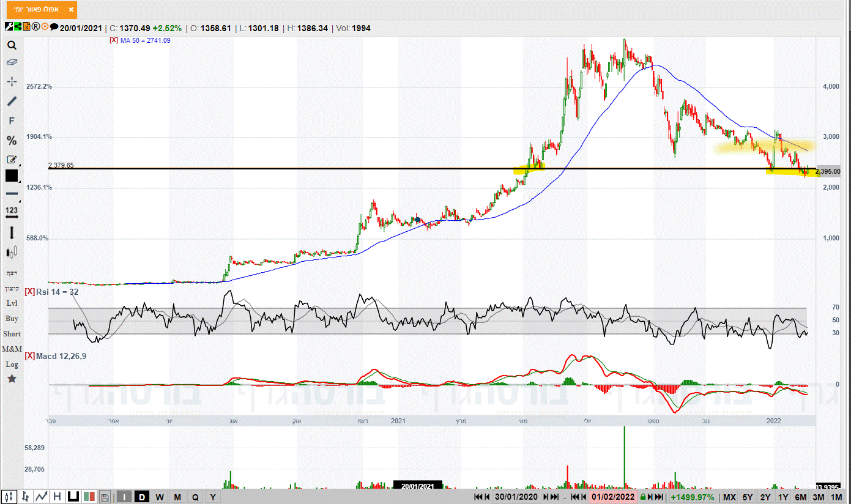Remove the Macd 12,26,9 indicator

point(29,355)
